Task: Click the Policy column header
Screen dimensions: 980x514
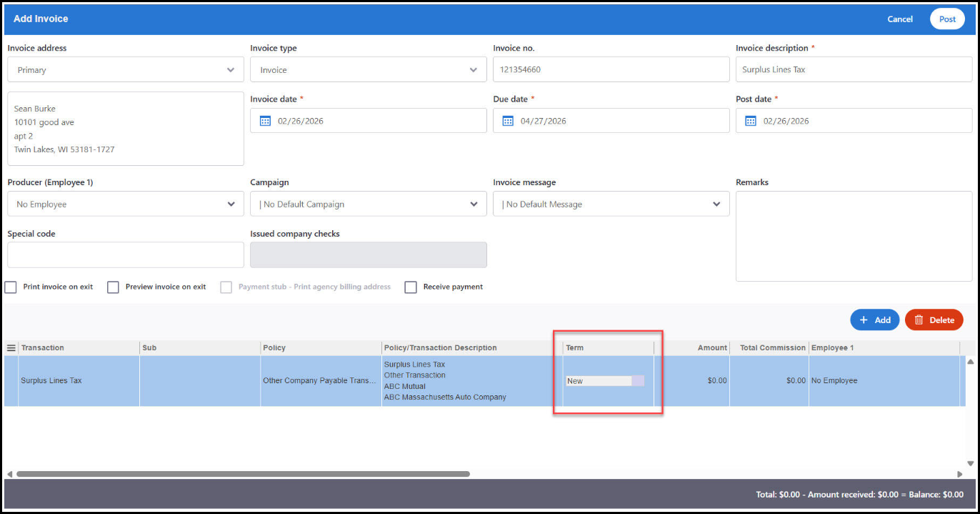Action: (x=321, y=348)
